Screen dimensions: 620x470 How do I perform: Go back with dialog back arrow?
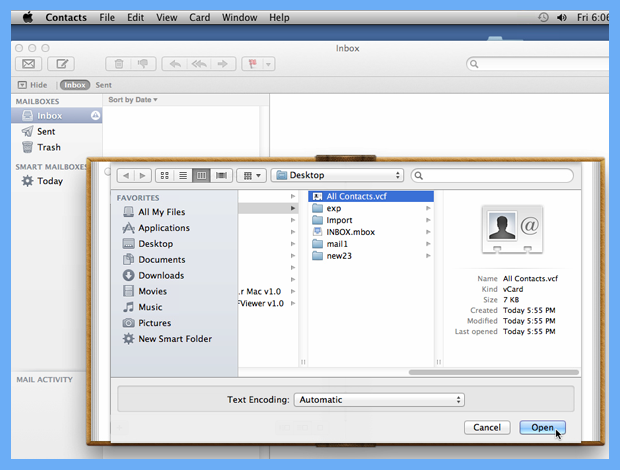click(x=126, y=175)
